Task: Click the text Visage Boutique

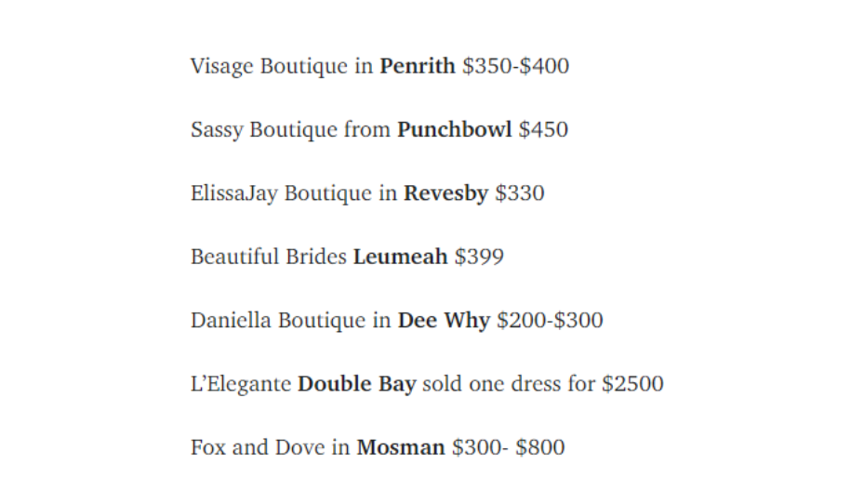Action: pos(269,67)
